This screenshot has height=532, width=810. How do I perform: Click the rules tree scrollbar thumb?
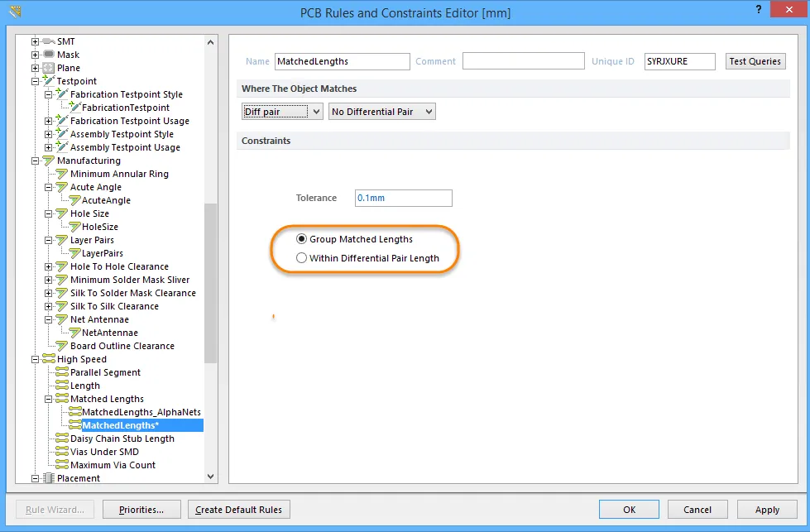pos(210,283)
